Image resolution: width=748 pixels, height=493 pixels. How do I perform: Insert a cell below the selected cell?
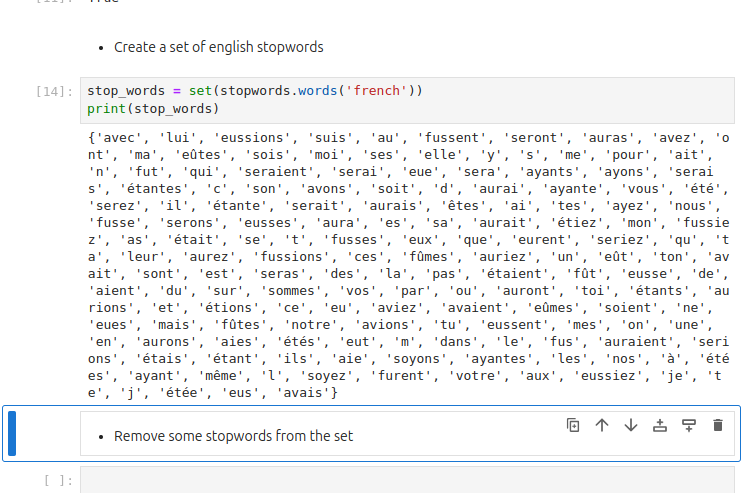pos(689,425)
